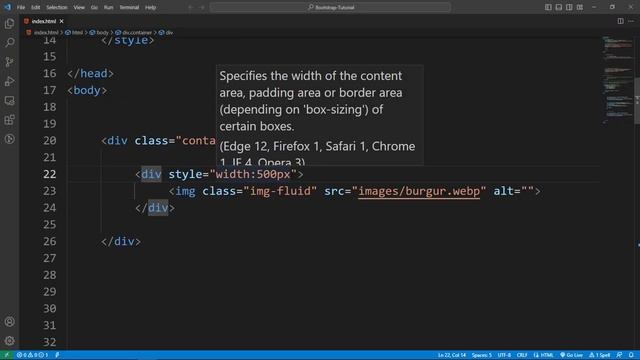
Task: Open the Extensions view
Action: point(9,120)
